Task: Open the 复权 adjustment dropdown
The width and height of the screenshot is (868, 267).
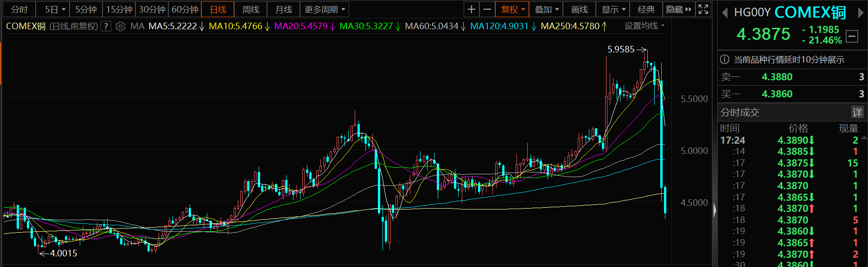Action: click(512, 9)
